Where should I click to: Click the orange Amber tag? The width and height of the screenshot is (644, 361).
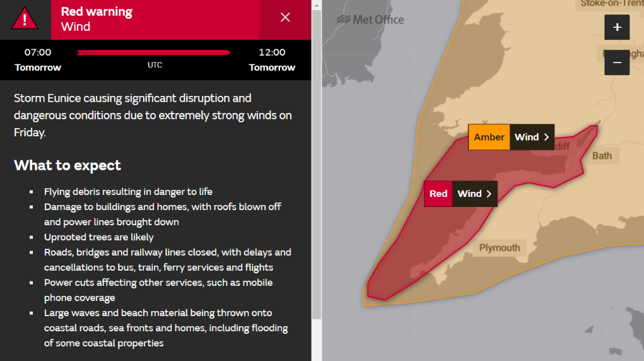489,137
